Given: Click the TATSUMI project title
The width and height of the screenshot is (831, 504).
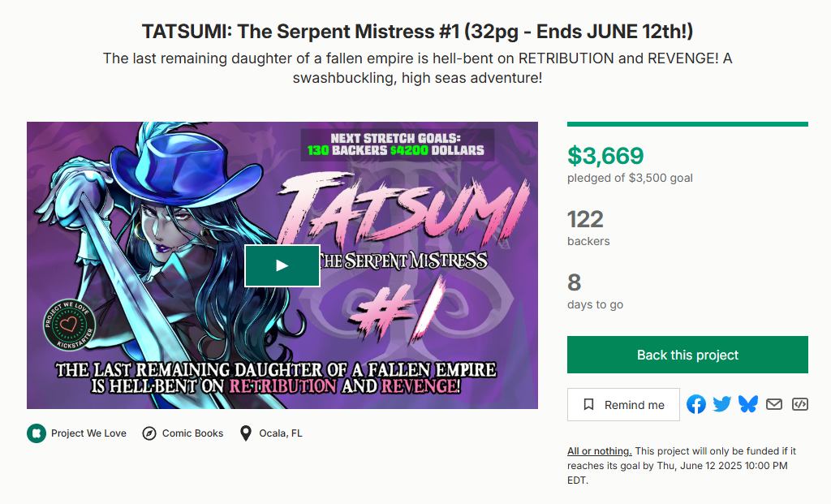Looking at the screenshot, I should 415,31.
